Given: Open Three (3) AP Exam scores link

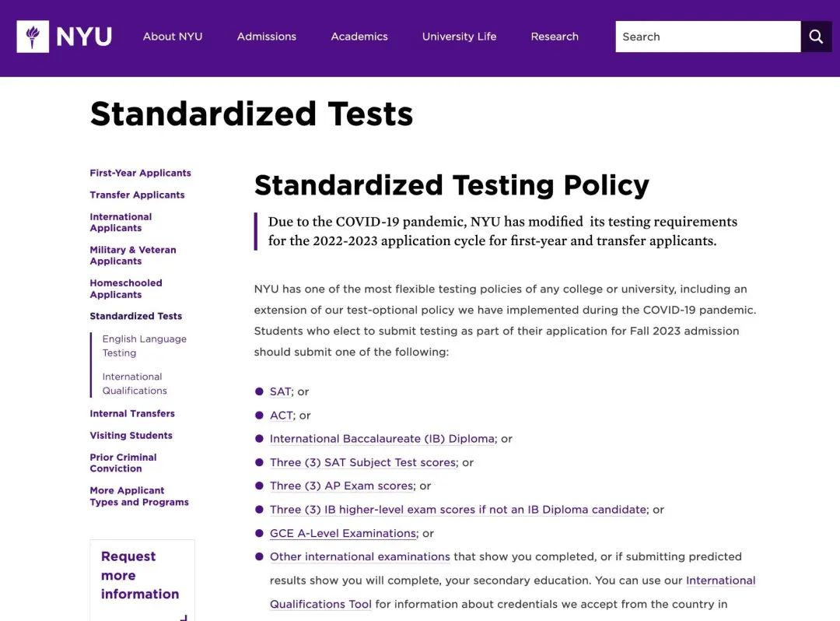Looking at the screenshot, I should point(341,486).
